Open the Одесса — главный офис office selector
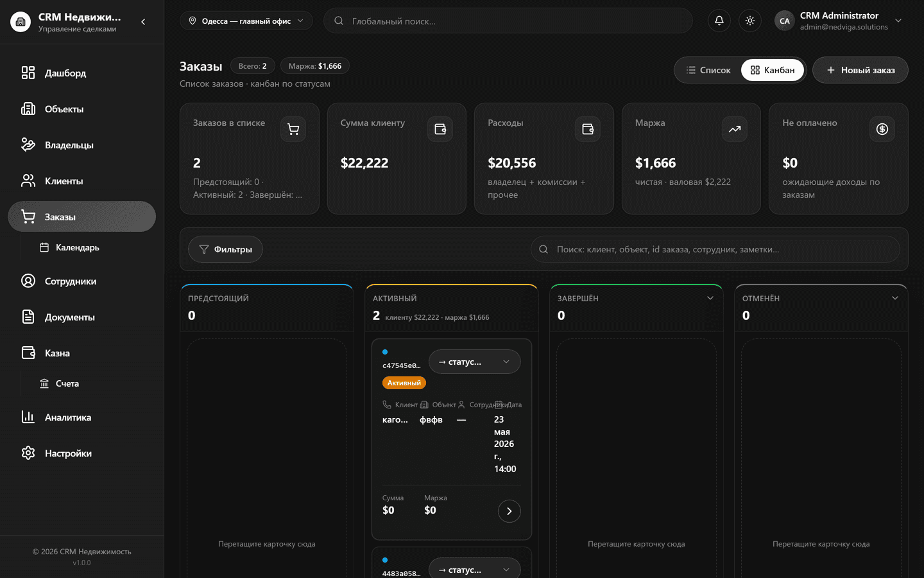Image resolution: width=924 pixels, height=578 pixels. pyautogui.click(x=246, y=21)
